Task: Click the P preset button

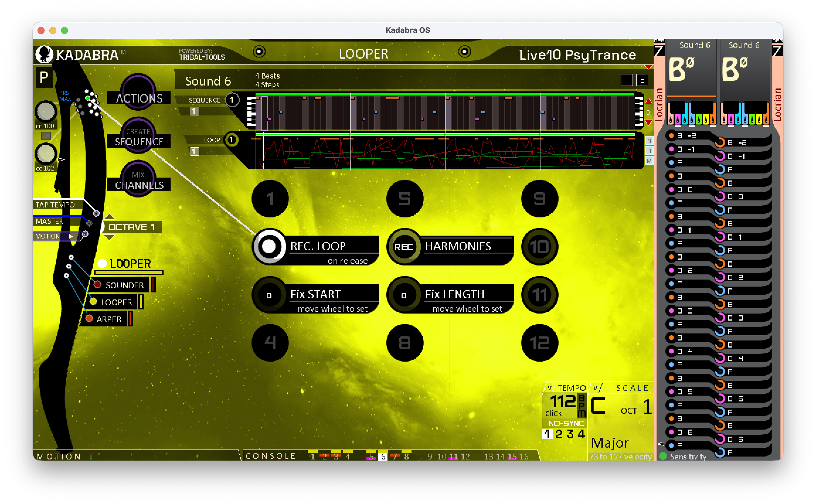Action: [44, 78]
